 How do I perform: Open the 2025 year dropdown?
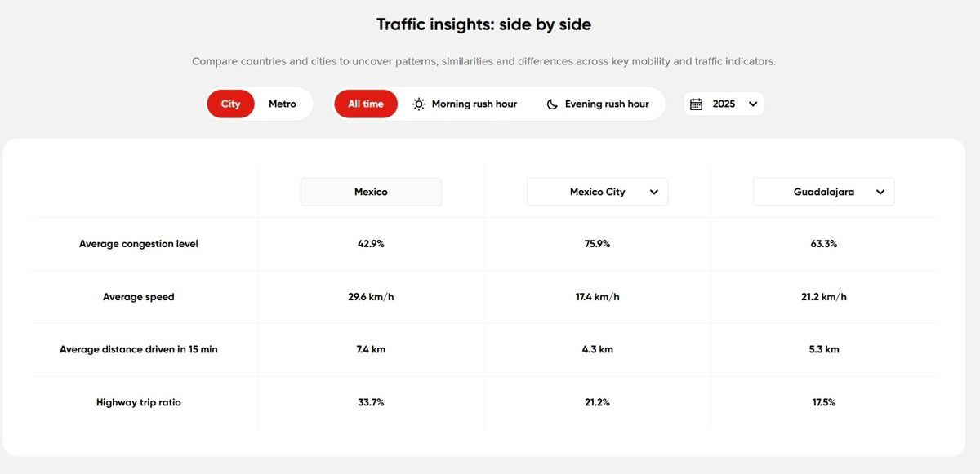(x=724, y=104)
